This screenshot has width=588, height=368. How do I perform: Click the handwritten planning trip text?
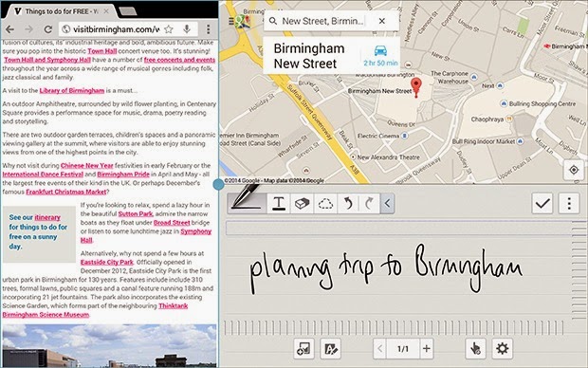click(x=386, y=267)
